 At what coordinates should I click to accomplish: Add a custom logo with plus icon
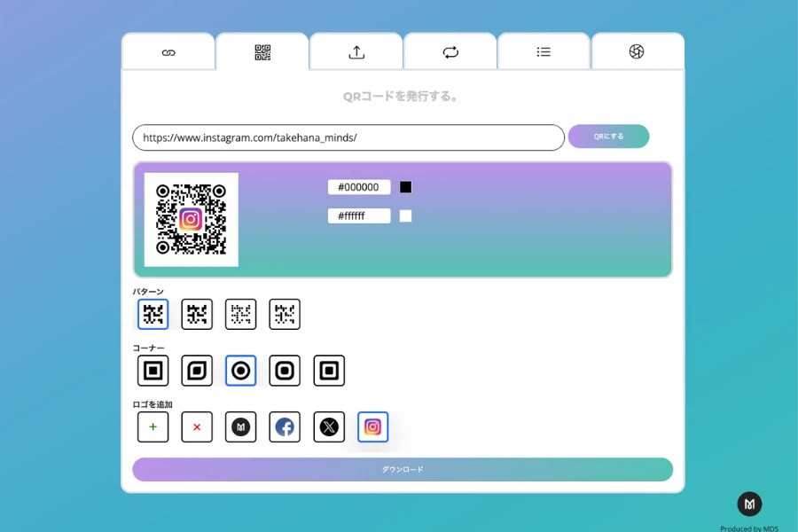click(153, 427)
